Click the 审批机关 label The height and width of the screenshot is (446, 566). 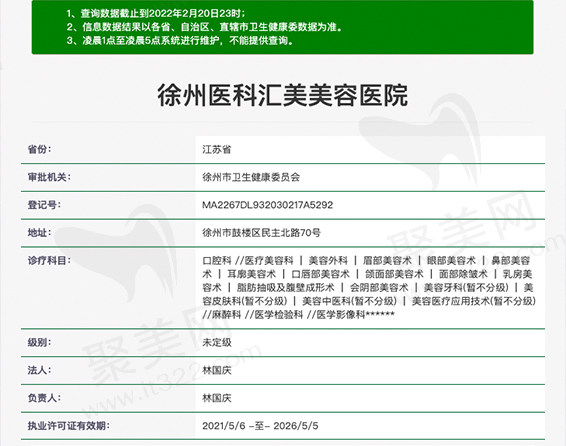[x=49, y=177]
